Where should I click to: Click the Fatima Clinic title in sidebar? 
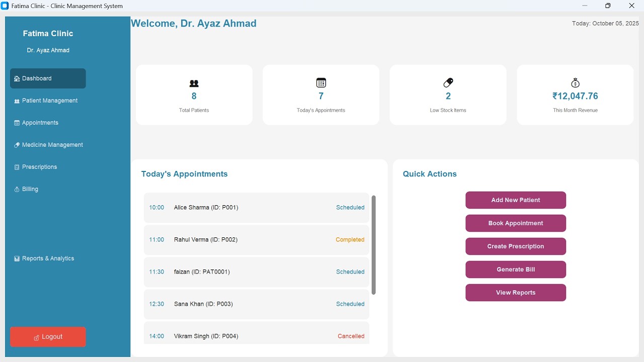pyautogui.click(x=48, y=34)
